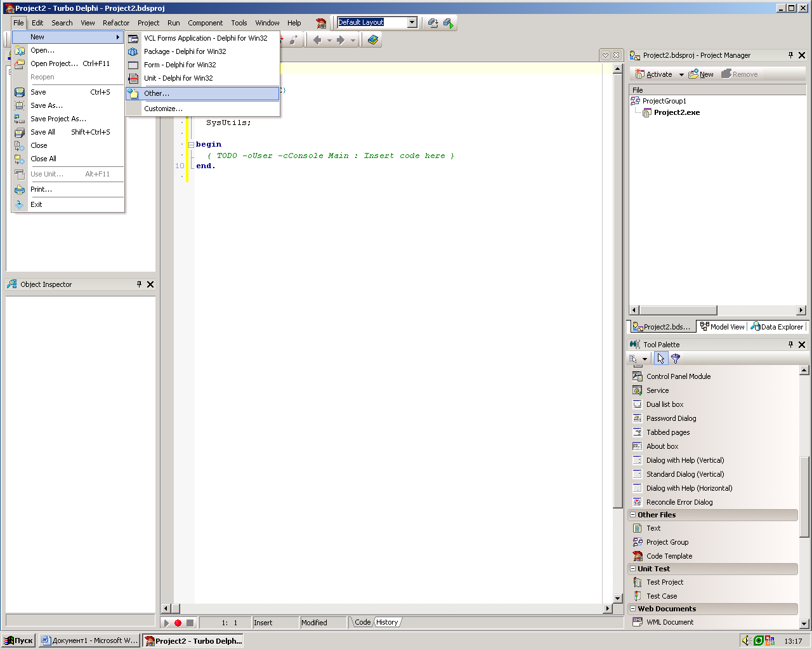Choose Package - Delphi for Win32

tap(202, 51)
